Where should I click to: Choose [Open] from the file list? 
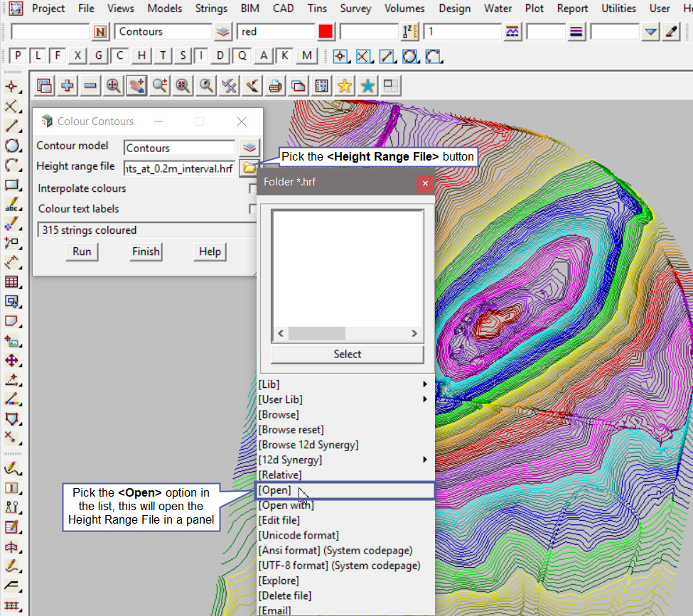(275, 490)
